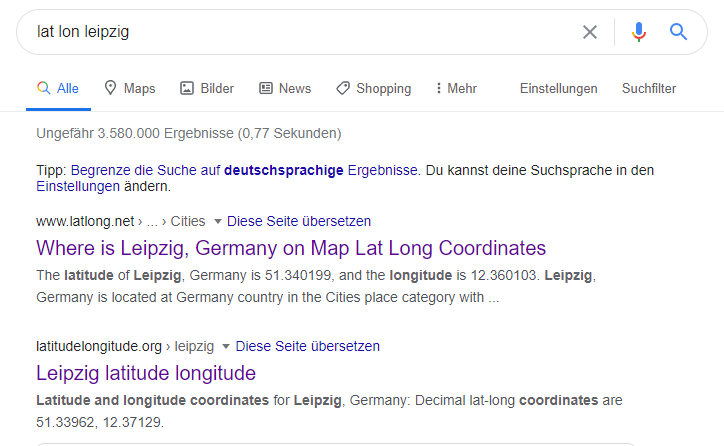The width and height of the screenshot is (724, 446).
Task: Expand dropdown arrow next to www.latlong.net result
Action: coord(217,222)
